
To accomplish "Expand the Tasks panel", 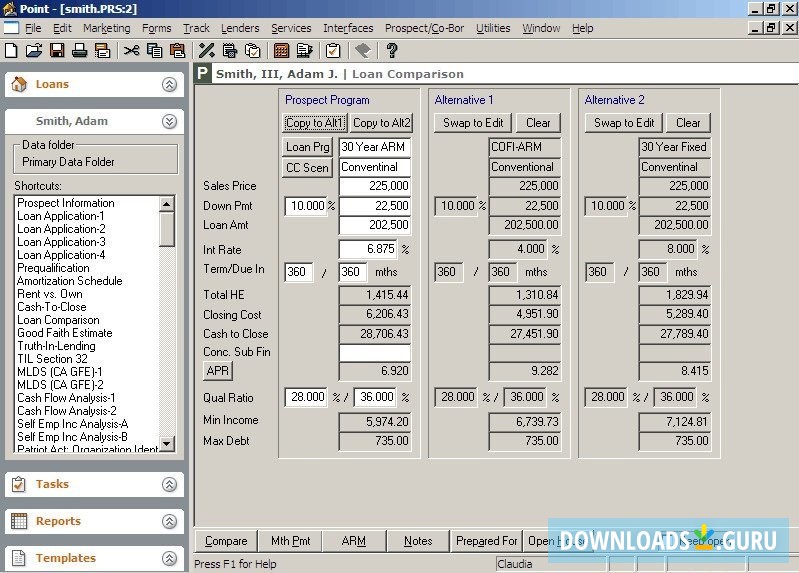I will click(169, 484).
